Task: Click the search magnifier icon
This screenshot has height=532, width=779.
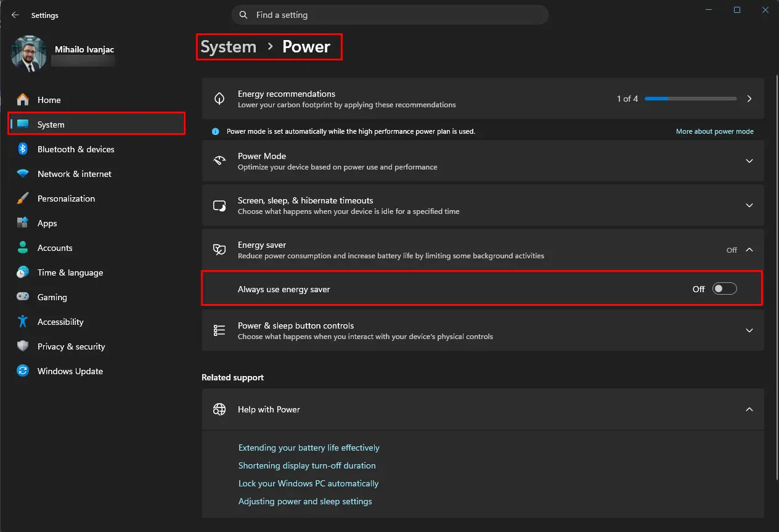Action: coord(243,15)
